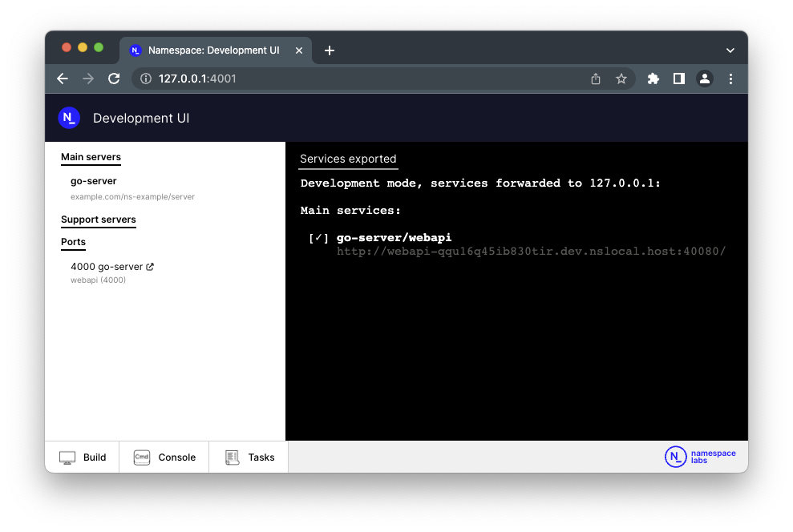Open the webapi nslocal.host URL
This screenshot has height=532, width=793.
(x=531, y=252)
